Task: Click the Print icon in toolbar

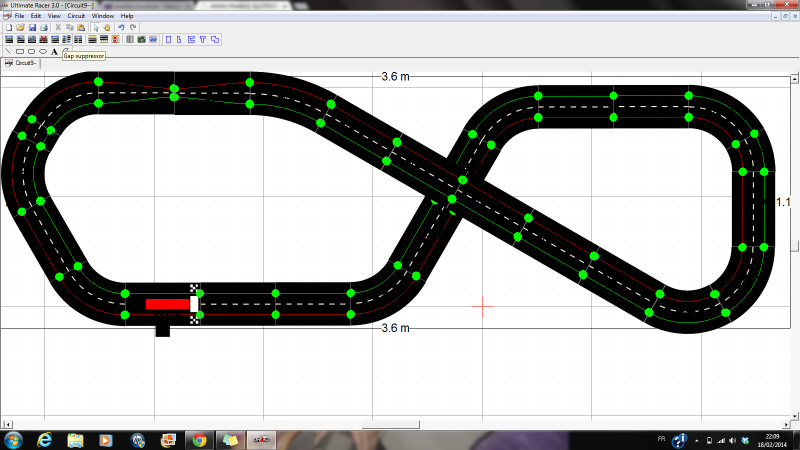Action: (x=44, y=27)
